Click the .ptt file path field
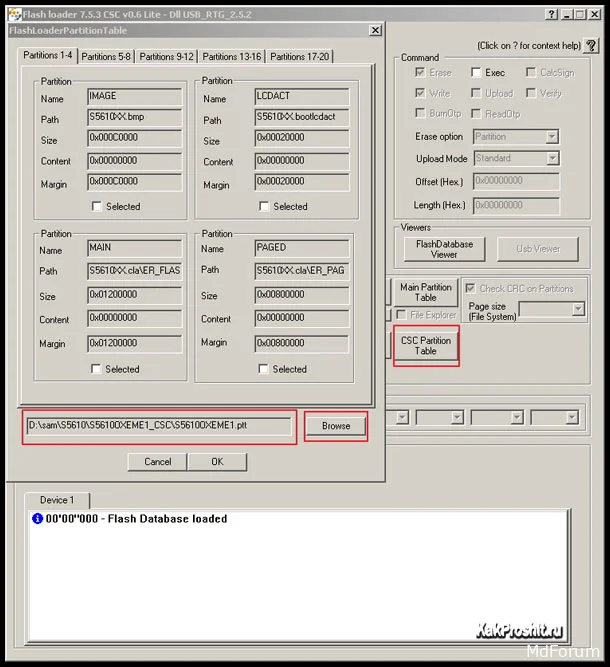Image resolution: width=610 pixels, height=667 pixels. point(159,426)
